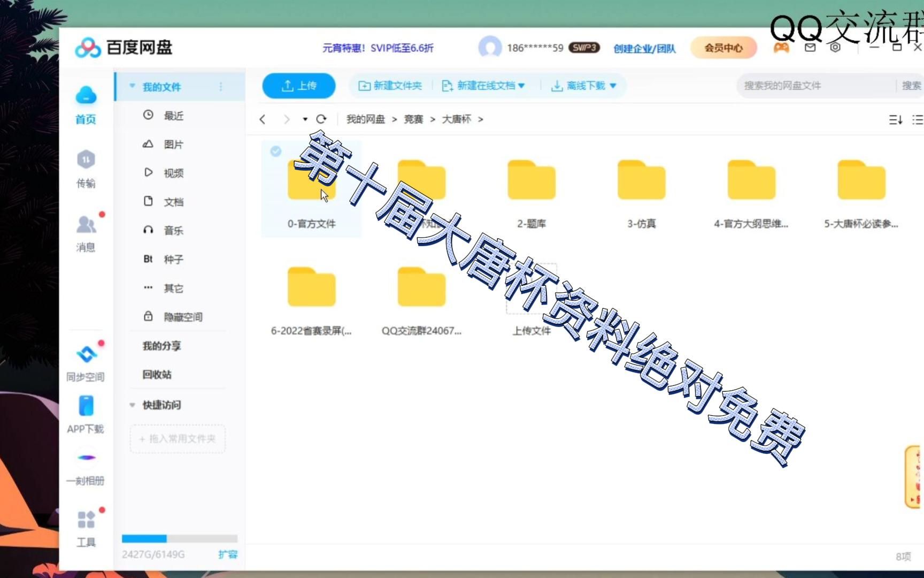Open the 6-2022省赛录屏 folder
This screenshot has width=924, height=578.
(x=311, y=301)
